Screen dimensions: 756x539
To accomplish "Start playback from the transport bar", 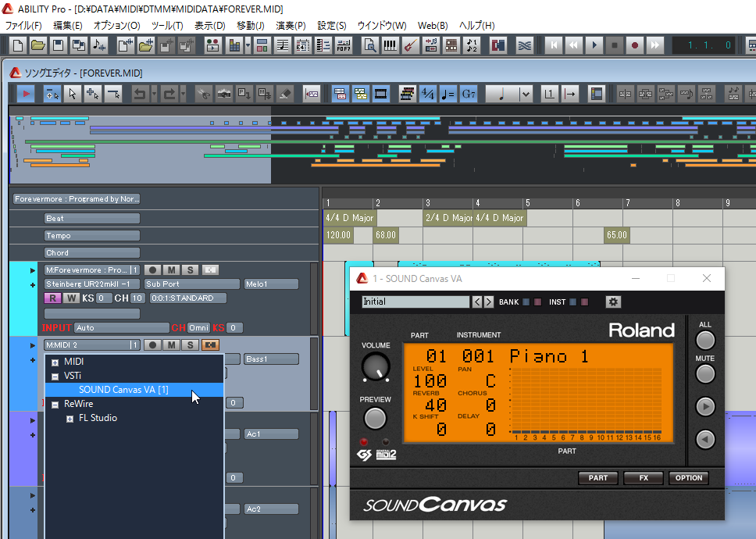I will [x=594, y=45].
